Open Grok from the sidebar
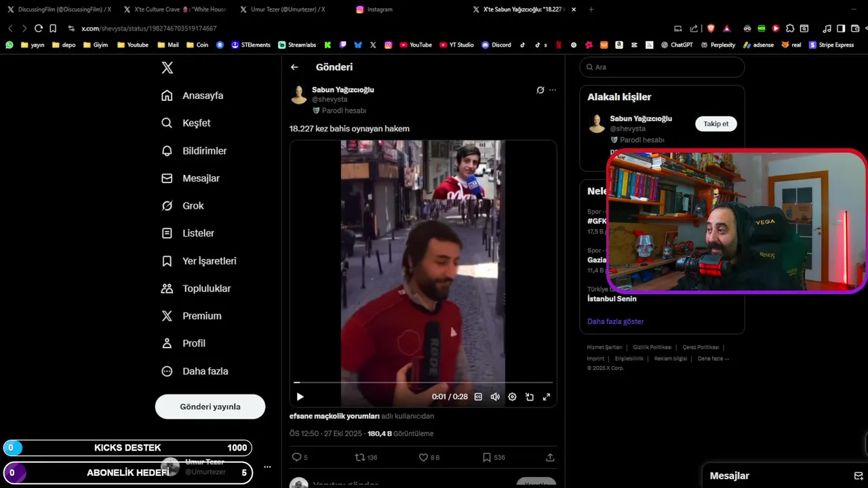This screenshot has width=868, height=488. point(182,205)
